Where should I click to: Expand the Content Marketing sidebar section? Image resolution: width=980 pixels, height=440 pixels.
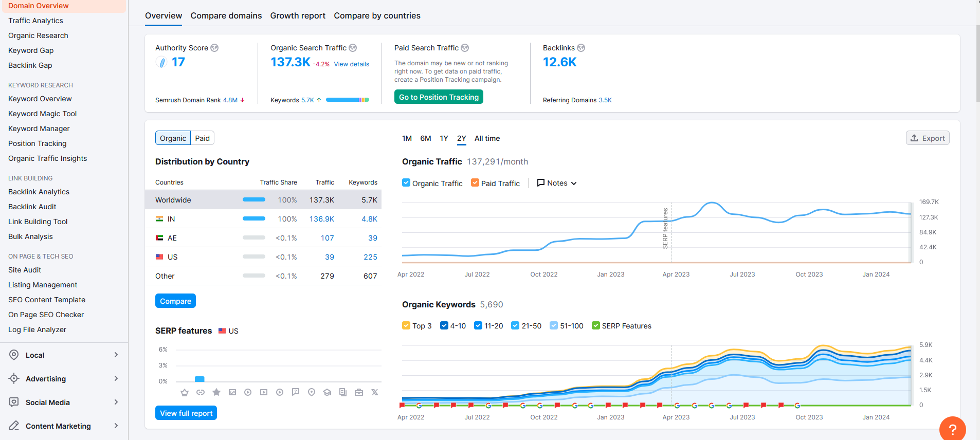coord(64,426)
